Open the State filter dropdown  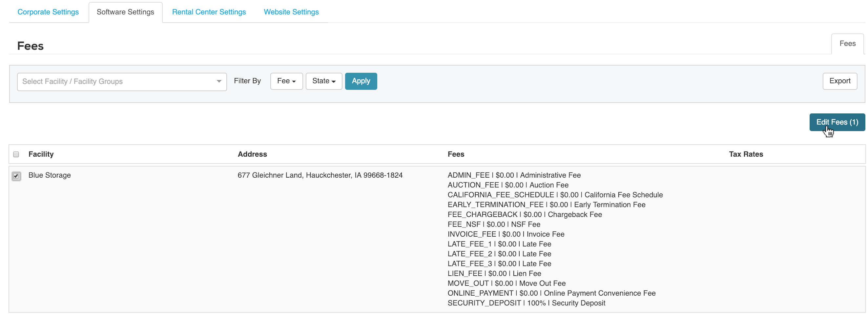point(323,81)
